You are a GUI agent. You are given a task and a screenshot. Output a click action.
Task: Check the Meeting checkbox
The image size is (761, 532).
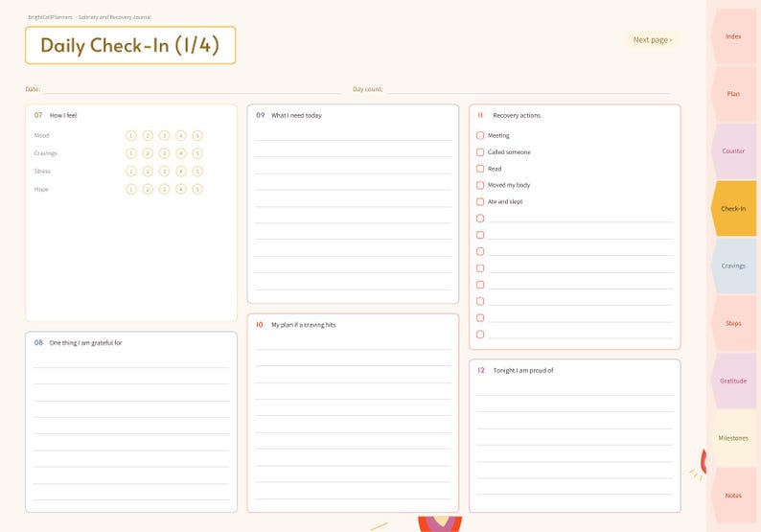pos(480,135)
